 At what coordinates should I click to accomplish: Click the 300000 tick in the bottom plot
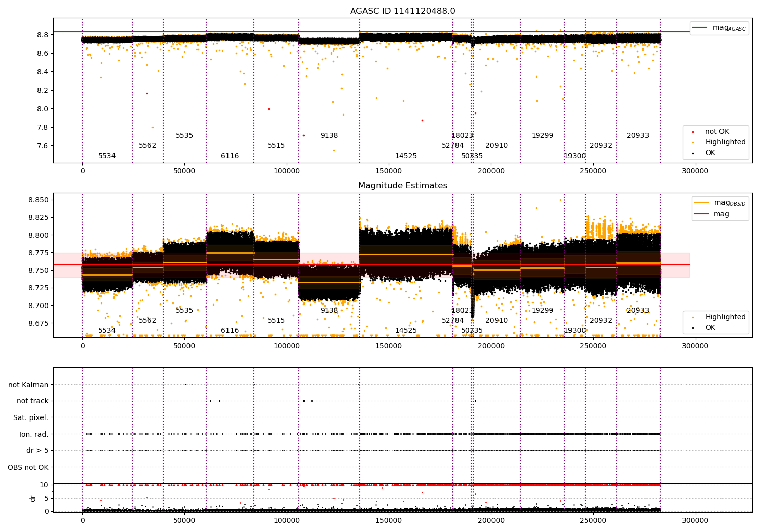695,520
